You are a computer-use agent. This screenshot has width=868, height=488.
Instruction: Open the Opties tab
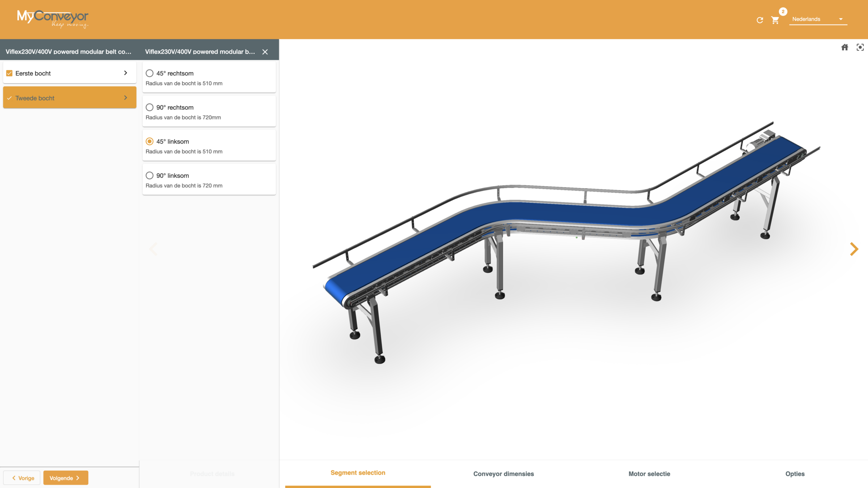(795, 474)
